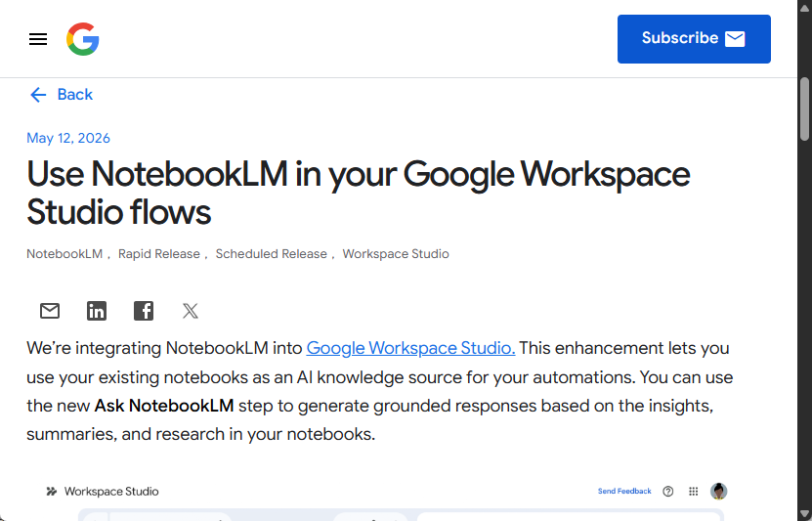Open the hamburger navigation menu
812x521 pixels.
tap(38, 39)
